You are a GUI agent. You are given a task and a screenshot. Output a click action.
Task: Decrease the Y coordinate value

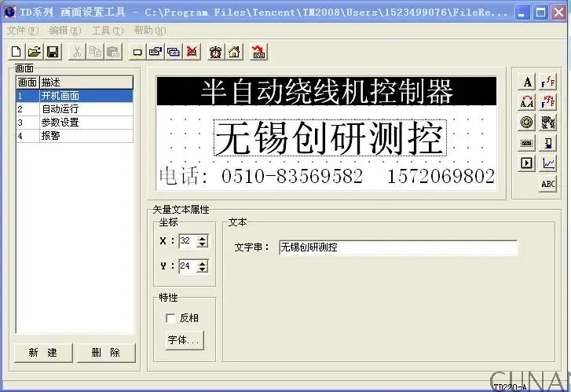(x=202, y=269)
